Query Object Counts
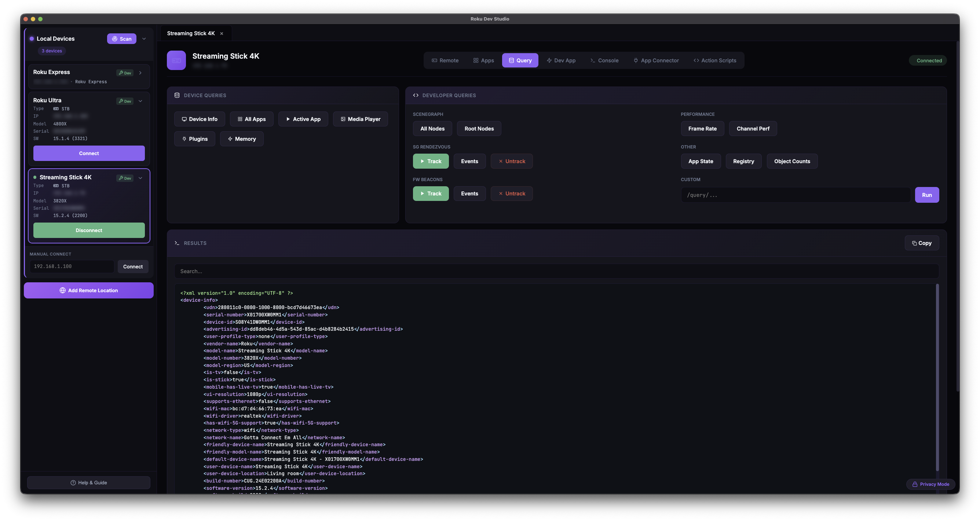 [x=792, y=161]
